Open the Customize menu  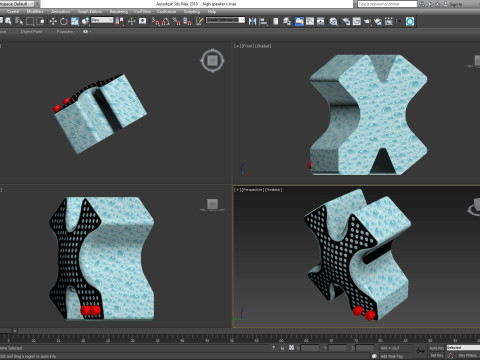[x=166, y=12]
